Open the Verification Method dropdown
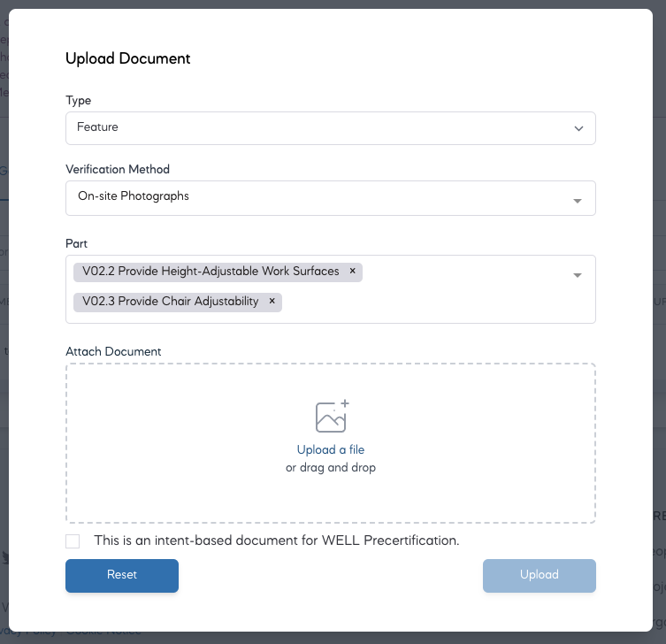 click(331, 198)
